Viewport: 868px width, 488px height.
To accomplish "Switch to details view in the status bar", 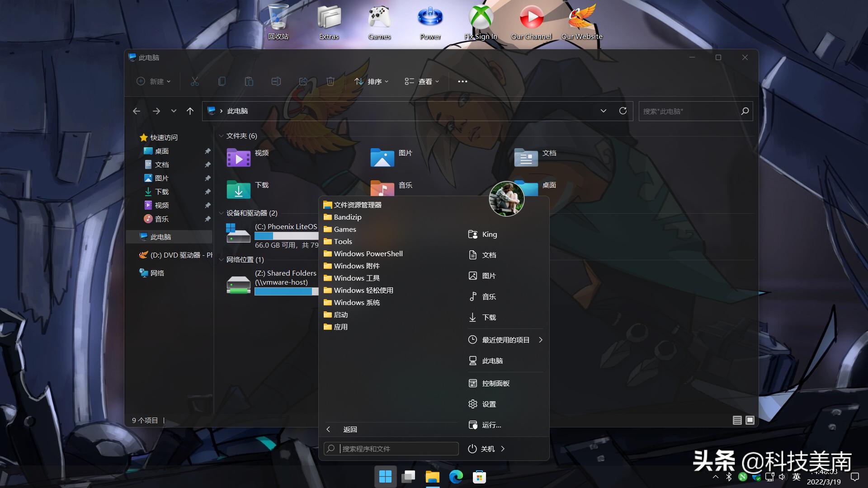I will (x=737, y=420).
